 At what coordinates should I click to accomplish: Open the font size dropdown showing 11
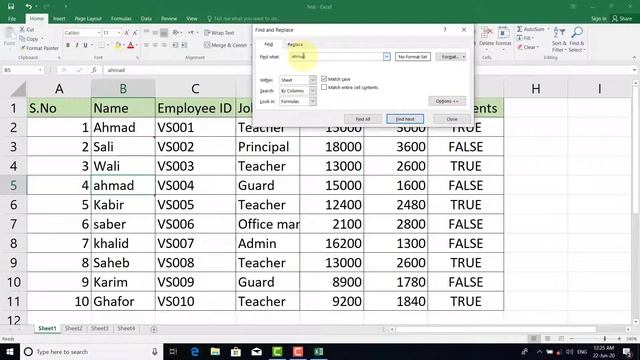point(119,33)
